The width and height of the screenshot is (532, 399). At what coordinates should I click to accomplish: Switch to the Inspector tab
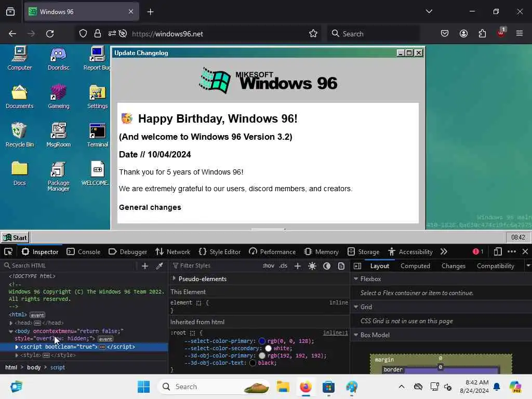point(40,252)
